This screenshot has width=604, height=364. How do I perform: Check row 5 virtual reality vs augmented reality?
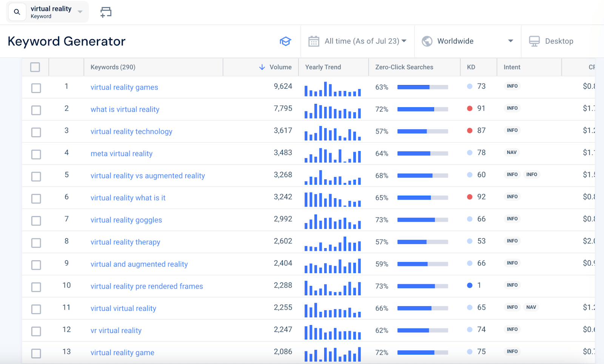coord(36,176)
